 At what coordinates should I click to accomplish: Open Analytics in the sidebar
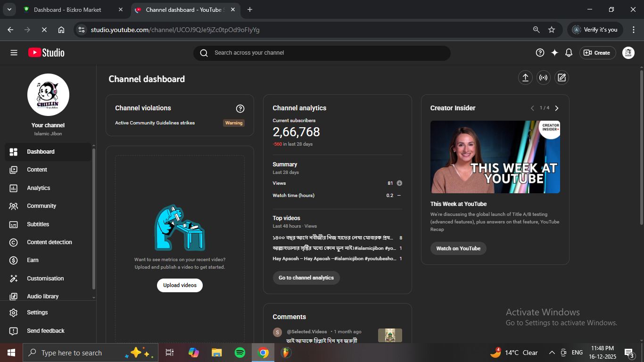pos(39,188)
